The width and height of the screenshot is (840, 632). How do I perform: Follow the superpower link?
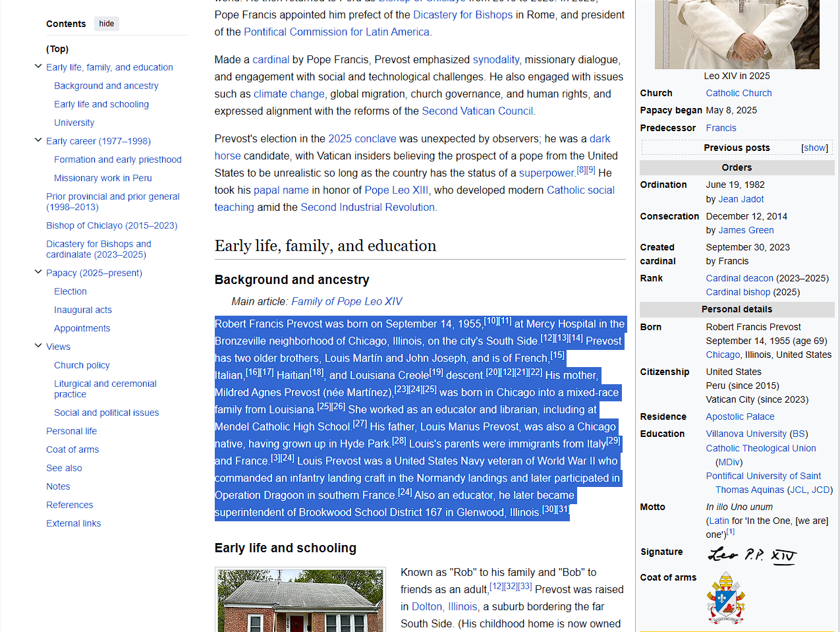pyautogui.click(x=547, y=173)
